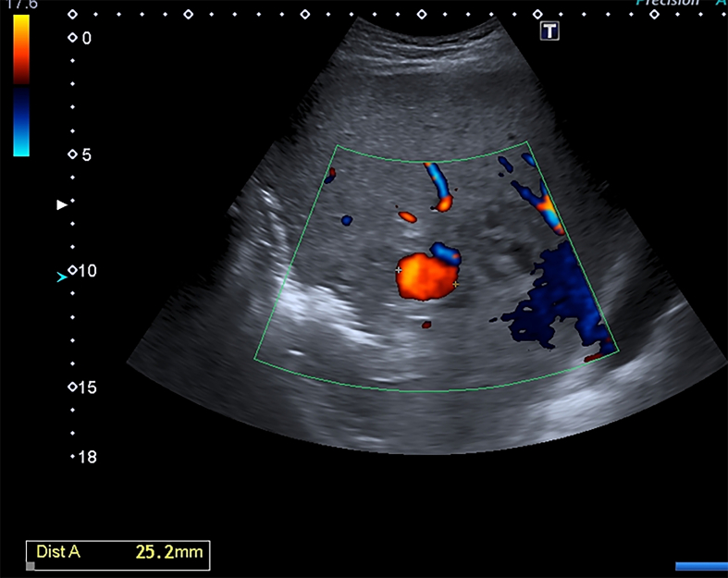Click the depth scale 0 label
The height and width of the screenshot is (578, 728).
point(86,38)
